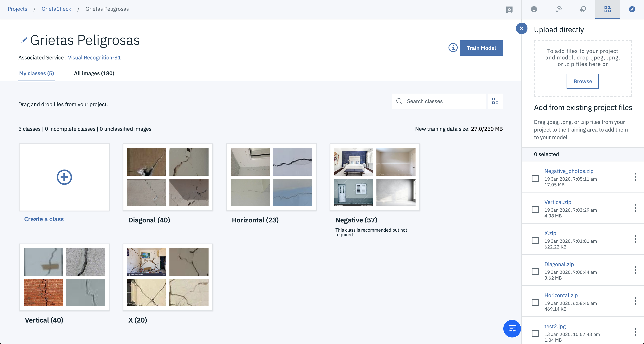Switch to the All images (180) tab
This screenshot has height=344, width=644.
[94, 73]
